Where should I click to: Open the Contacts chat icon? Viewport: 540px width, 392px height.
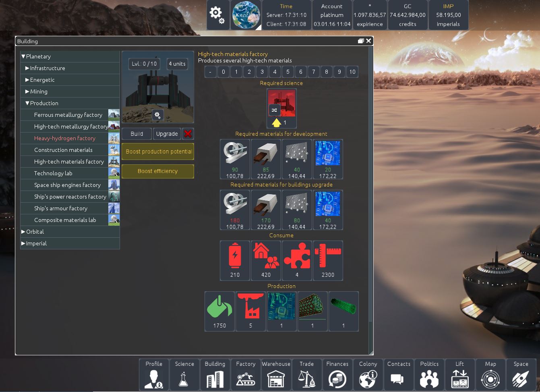coord(399,375)
